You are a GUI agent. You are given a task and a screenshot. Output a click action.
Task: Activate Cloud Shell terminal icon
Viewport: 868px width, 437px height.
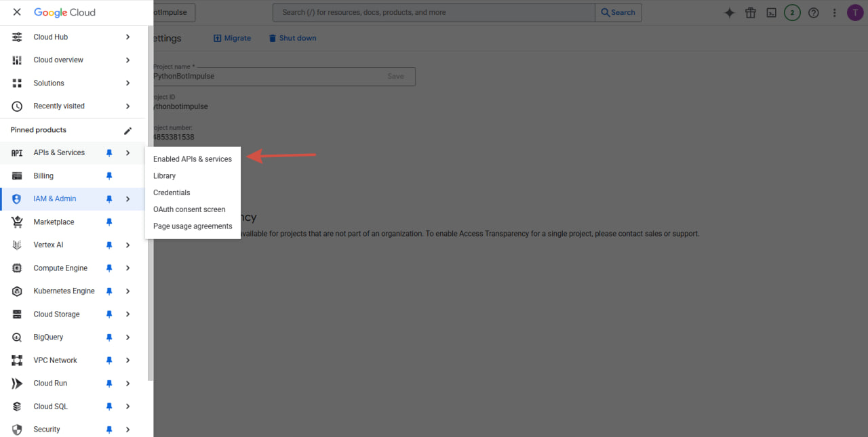(771, 13)
